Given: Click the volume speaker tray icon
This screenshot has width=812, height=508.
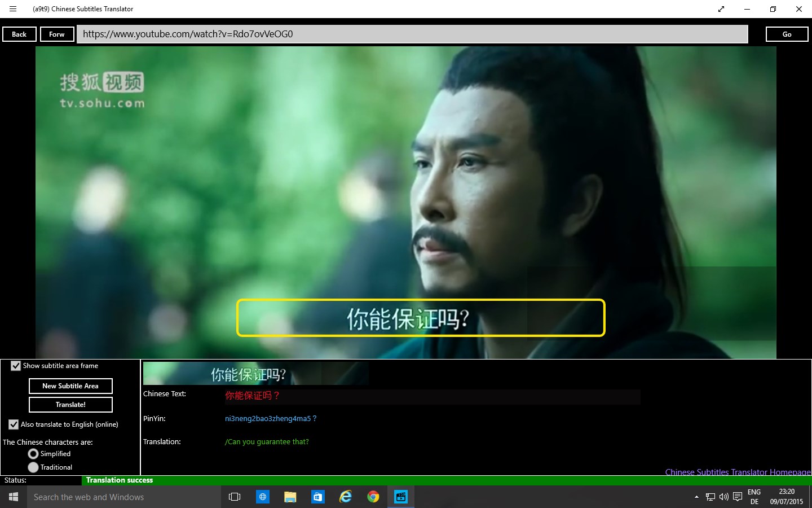Looking at the screenshot, I should coord(723,497).
